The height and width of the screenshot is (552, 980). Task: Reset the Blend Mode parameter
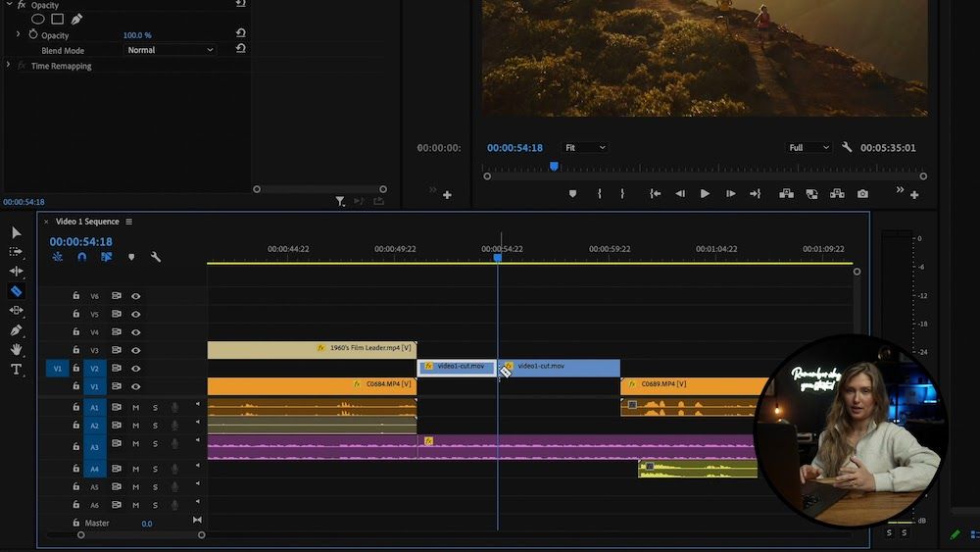click(241, 49)
